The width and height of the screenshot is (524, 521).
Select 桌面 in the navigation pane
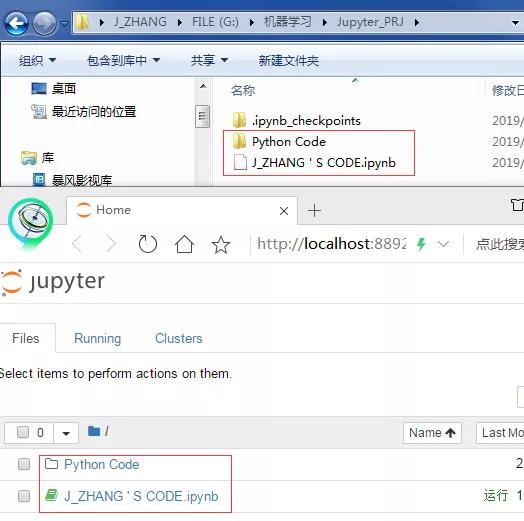[x=53, y=89]
